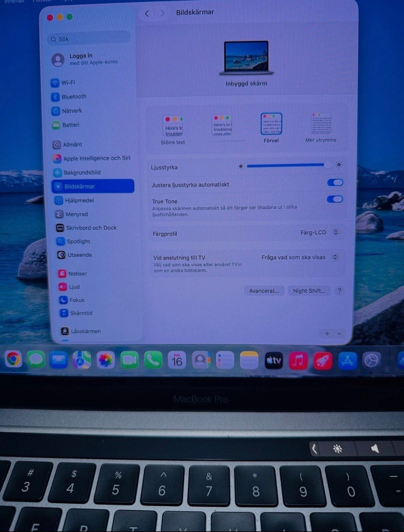Open the Färgprofil Färg-LCD dropdown

[x=319, y=233]
